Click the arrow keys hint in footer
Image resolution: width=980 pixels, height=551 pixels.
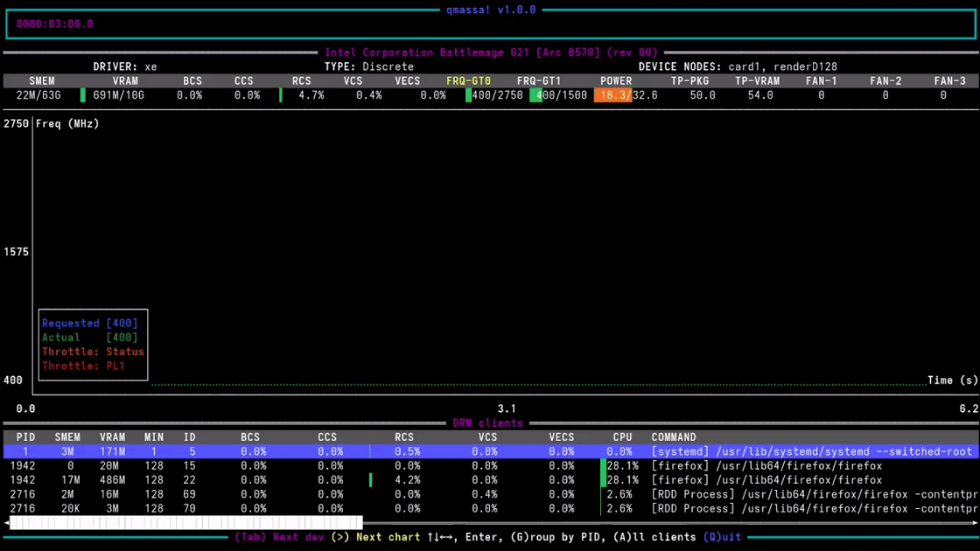443,537
